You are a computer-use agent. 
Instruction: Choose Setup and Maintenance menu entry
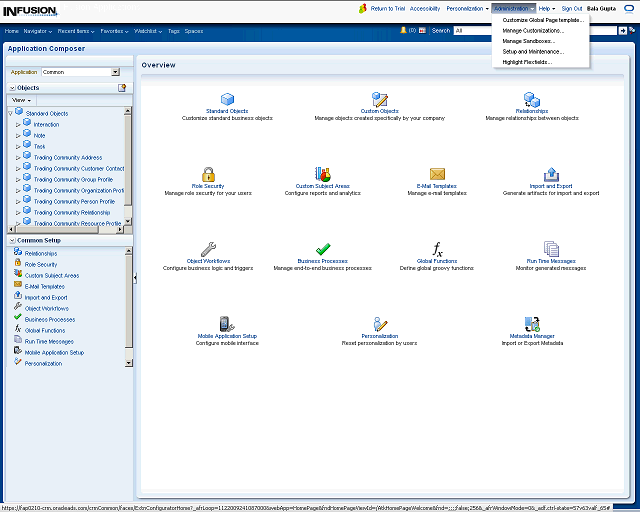click(532, 51)
